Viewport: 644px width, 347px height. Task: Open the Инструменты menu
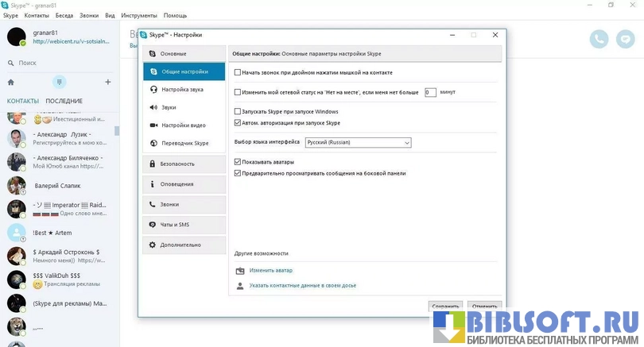coord(140,15)
